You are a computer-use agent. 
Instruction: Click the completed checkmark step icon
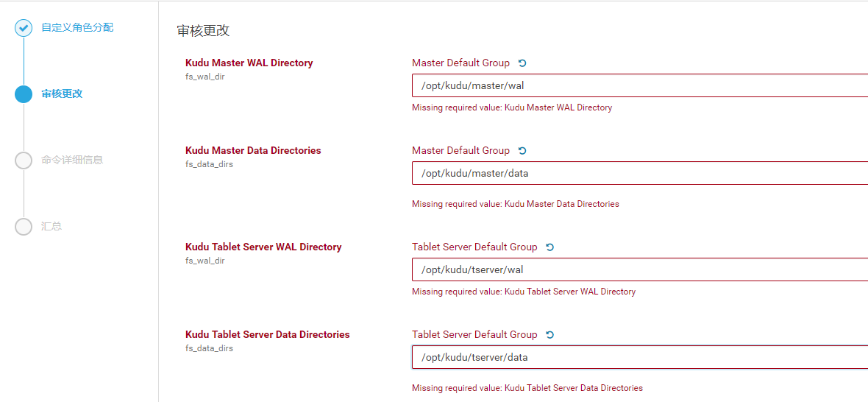(x=24, y=28)
